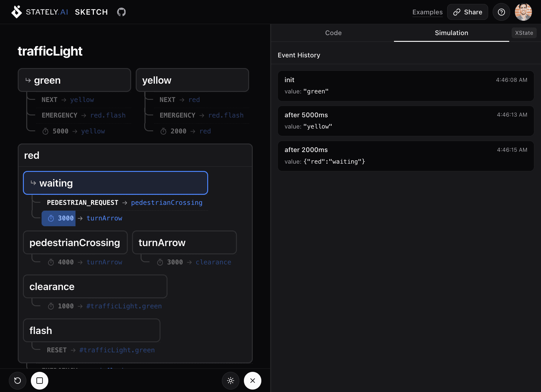Dismiss the simulation with the X icon

coord(252,381)
